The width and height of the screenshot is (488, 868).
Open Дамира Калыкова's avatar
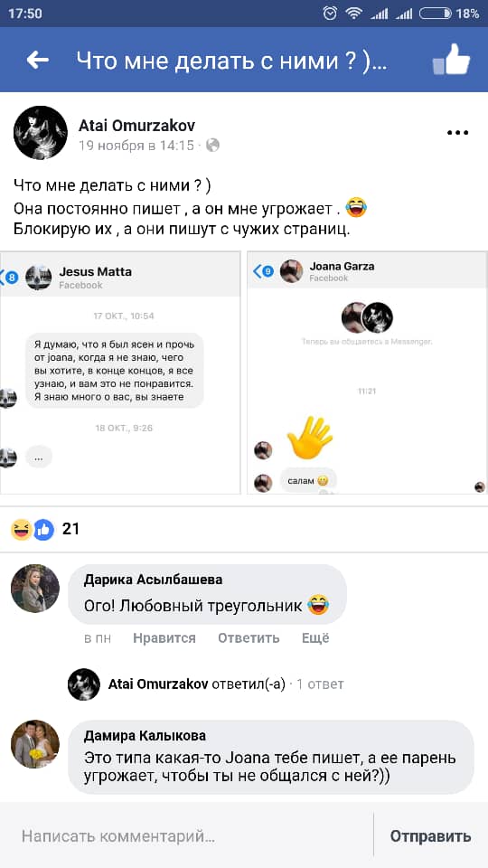35,744
